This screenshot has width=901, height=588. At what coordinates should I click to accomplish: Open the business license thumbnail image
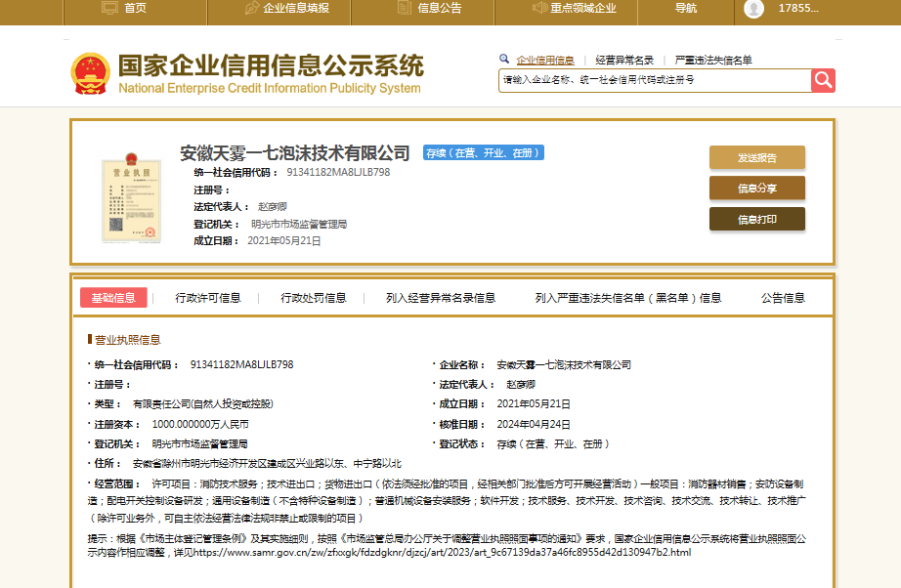[132, 197]
